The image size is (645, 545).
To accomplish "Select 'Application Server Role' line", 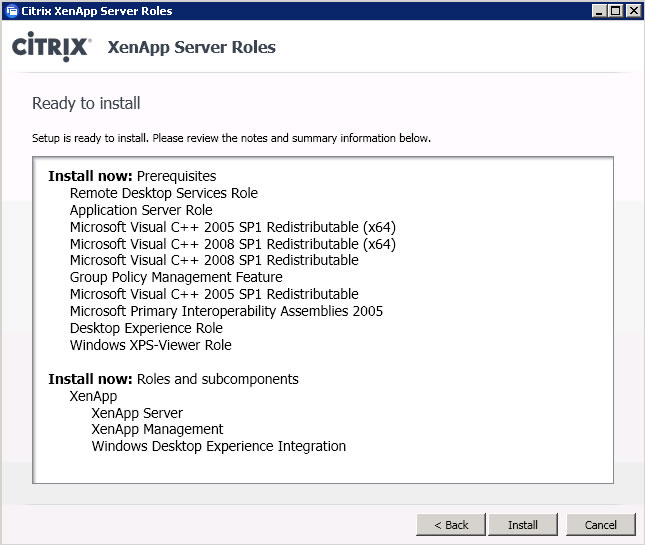I will click(141, 210).
